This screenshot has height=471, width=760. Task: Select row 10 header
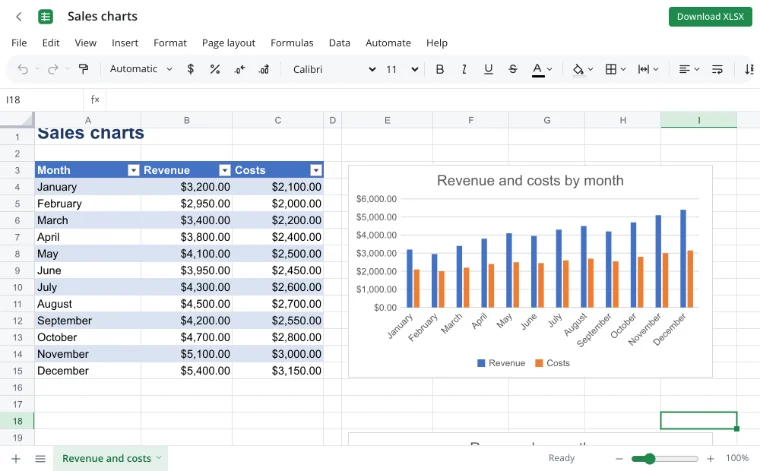coord(17,287)
